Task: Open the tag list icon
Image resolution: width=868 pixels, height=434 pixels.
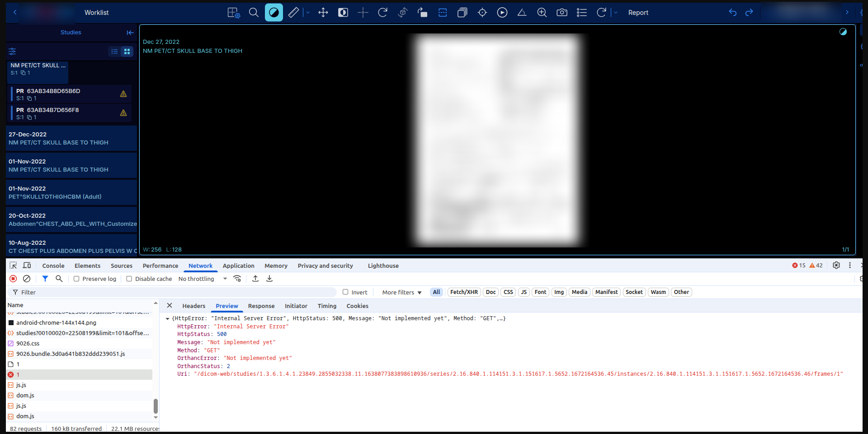Action: pos(582,13)
